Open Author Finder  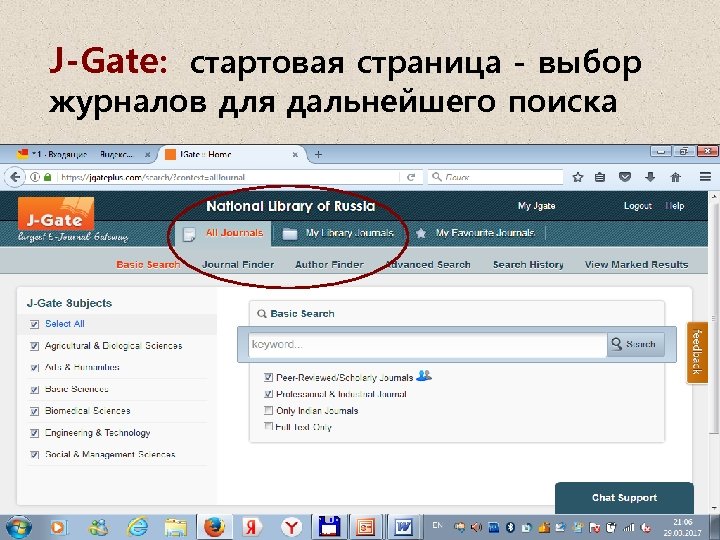point(329,264)
